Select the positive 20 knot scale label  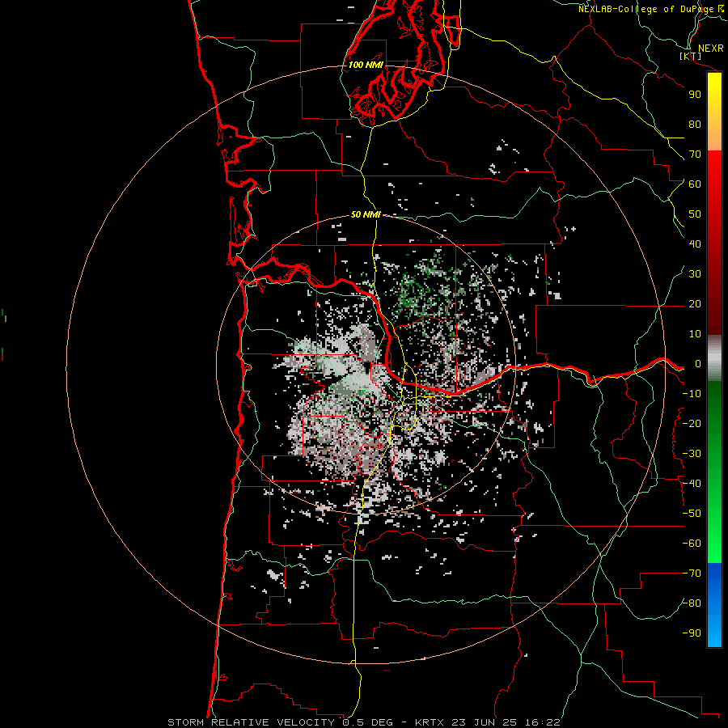(x=695, y=303)
